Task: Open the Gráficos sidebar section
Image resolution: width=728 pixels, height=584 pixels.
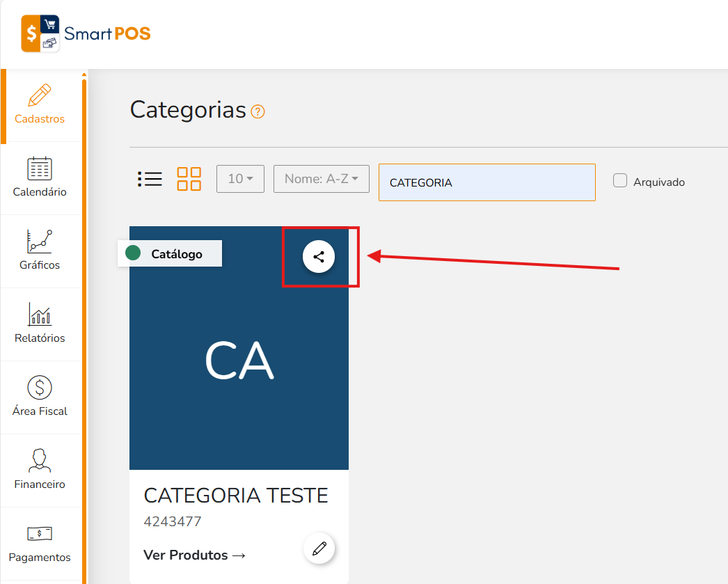Action: pyautogui.click(x=40, y=251)
